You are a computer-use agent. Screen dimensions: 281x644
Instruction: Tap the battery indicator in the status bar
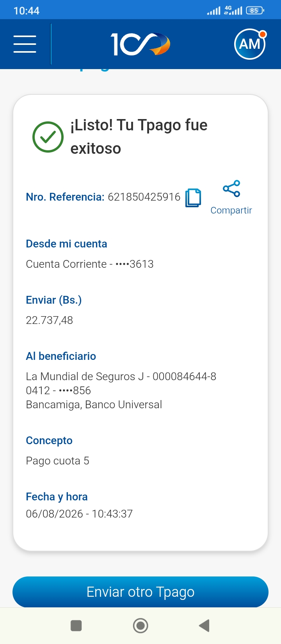tap(255, 11)
